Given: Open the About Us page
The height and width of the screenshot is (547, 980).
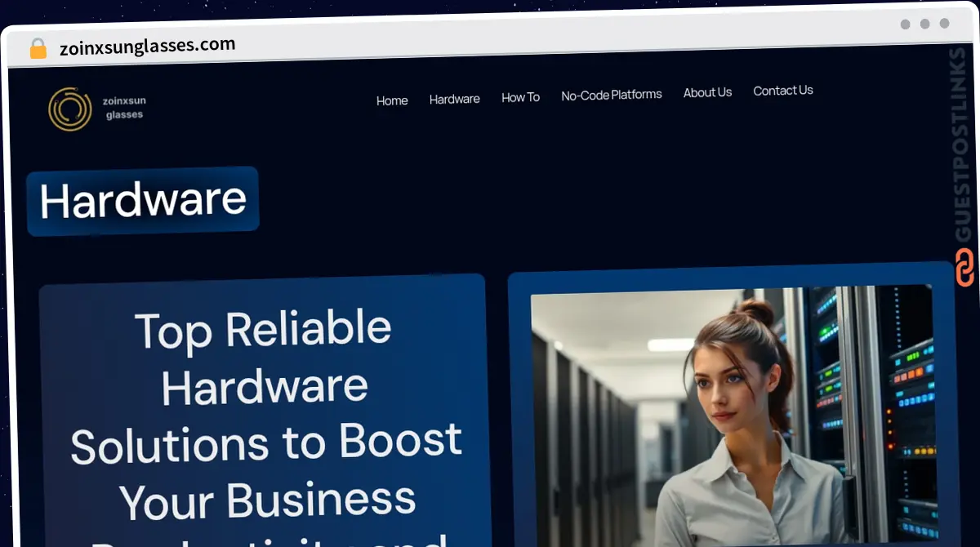Looking at the screenshot, I should point(707,92).
